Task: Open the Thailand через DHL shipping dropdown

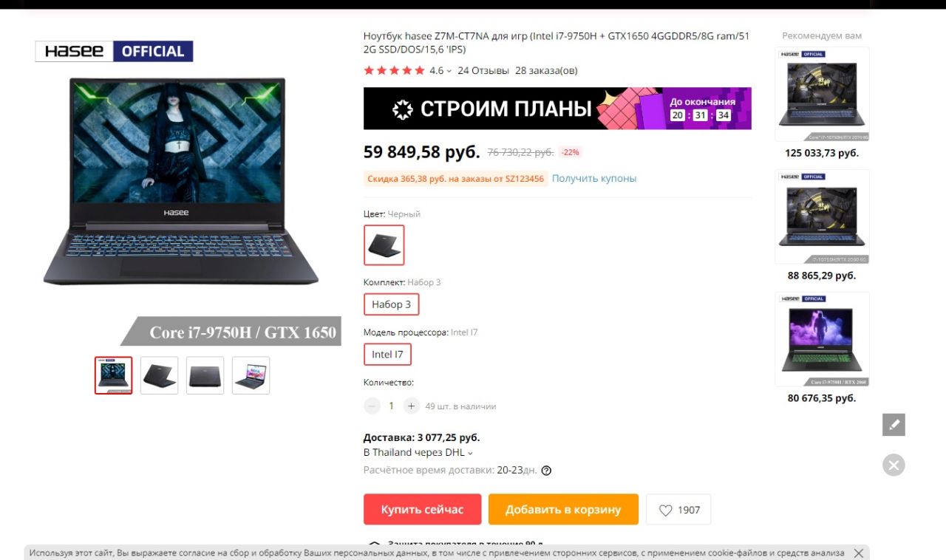Action: [418, 452]
